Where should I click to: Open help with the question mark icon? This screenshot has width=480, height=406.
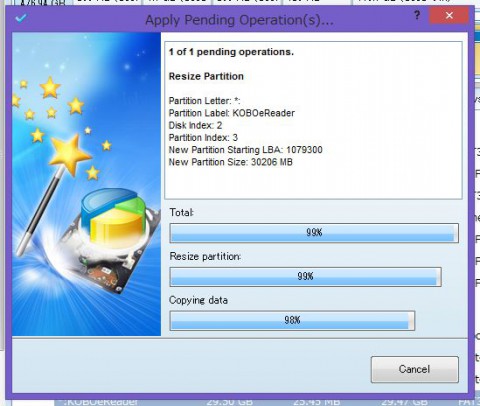click(x=417, y=15)
